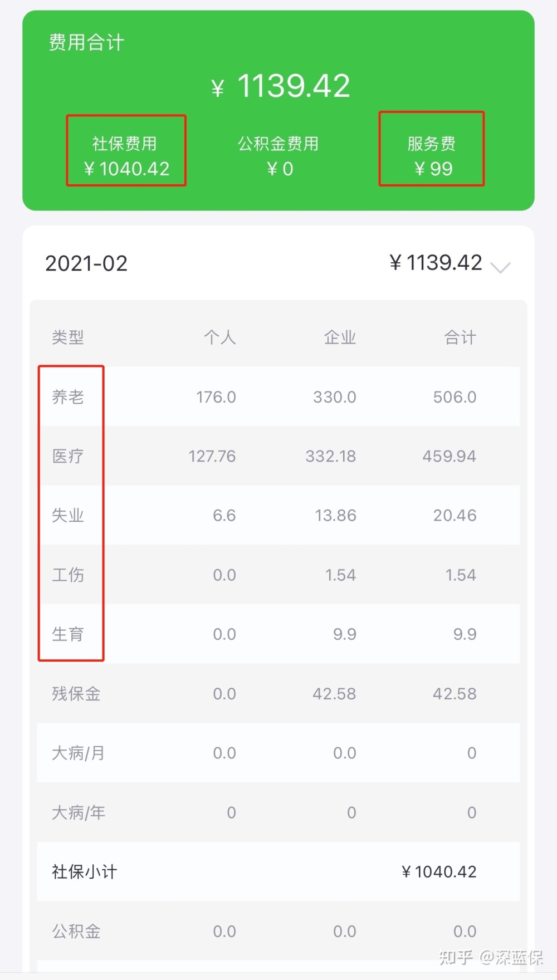Screen dimensions: 557x980
Task: Tap the 企业 column header
Action: (340, 337)
